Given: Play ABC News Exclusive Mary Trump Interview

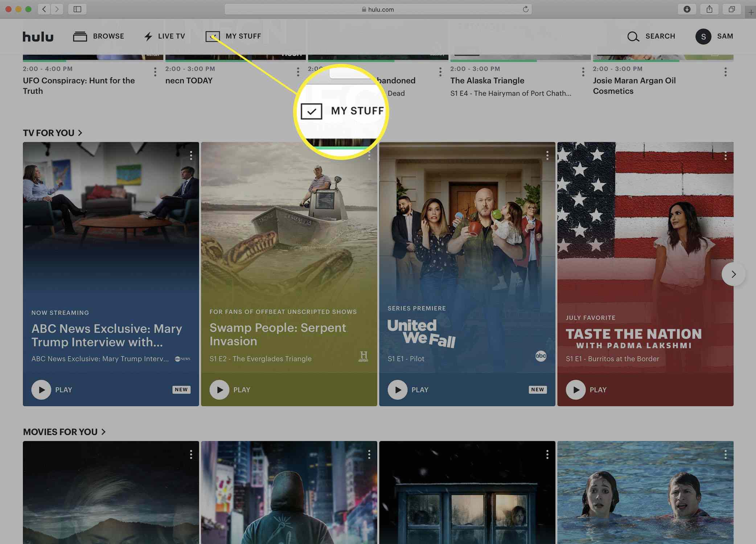Looking at the screenshot, I should [41, 390].
